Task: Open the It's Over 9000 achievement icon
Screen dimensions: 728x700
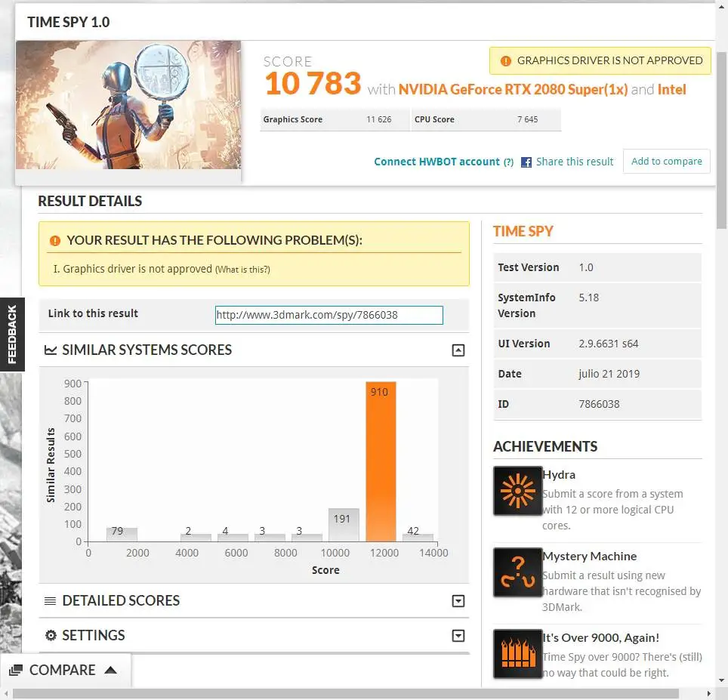Action: pyautogui.click(x=517, y=654)
